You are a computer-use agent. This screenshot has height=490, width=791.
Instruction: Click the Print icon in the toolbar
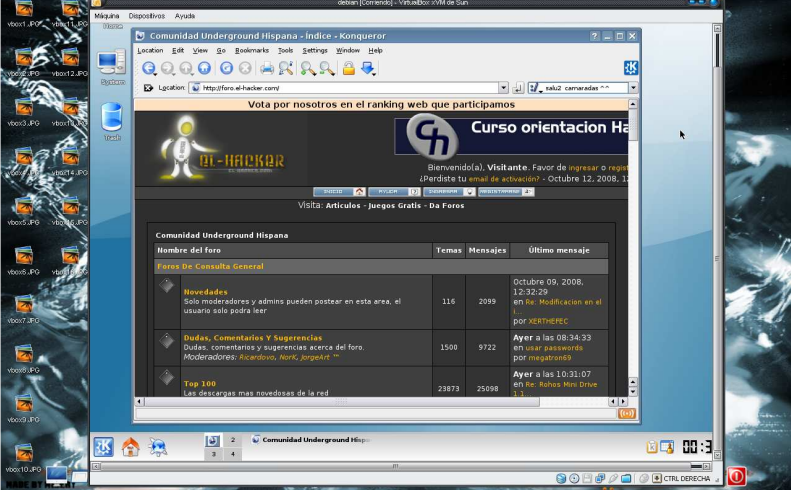266,68
